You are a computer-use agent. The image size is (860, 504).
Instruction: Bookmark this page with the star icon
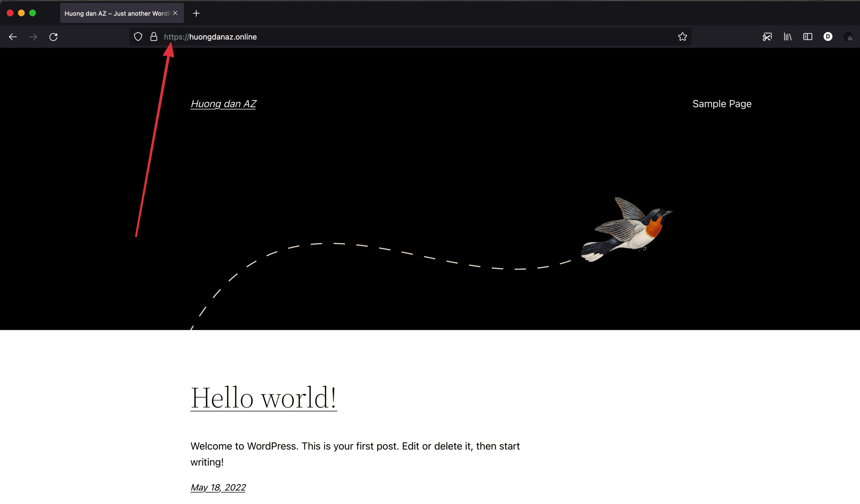(x=682, y=37)
